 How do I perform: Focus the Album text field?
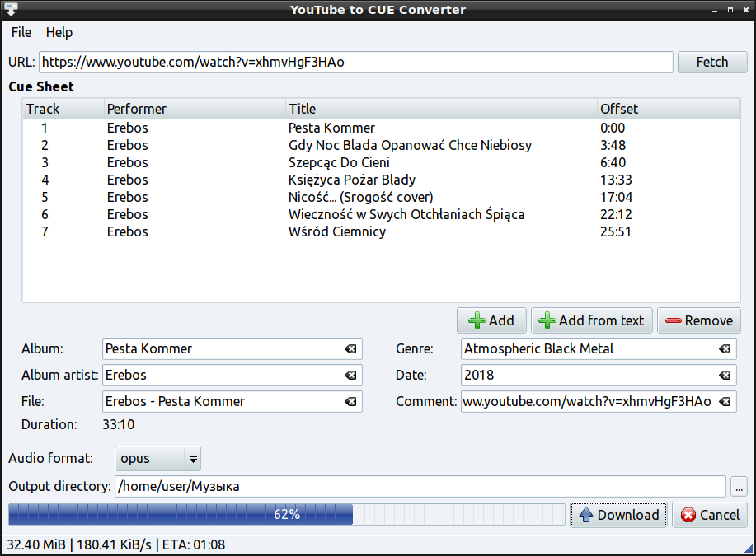tap(232, 348)
